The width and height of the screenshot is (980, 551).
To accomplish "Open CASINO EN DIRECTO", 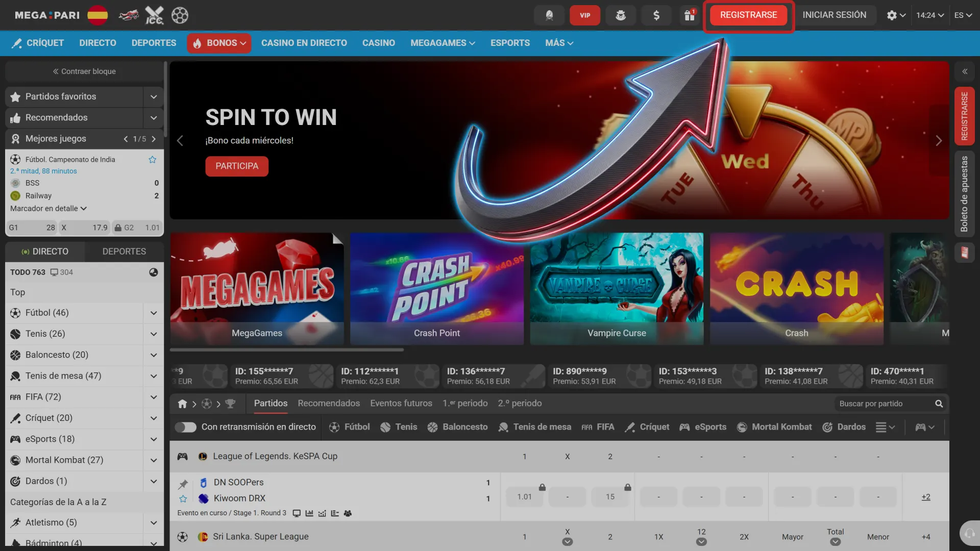I will (x=304, y=43).
